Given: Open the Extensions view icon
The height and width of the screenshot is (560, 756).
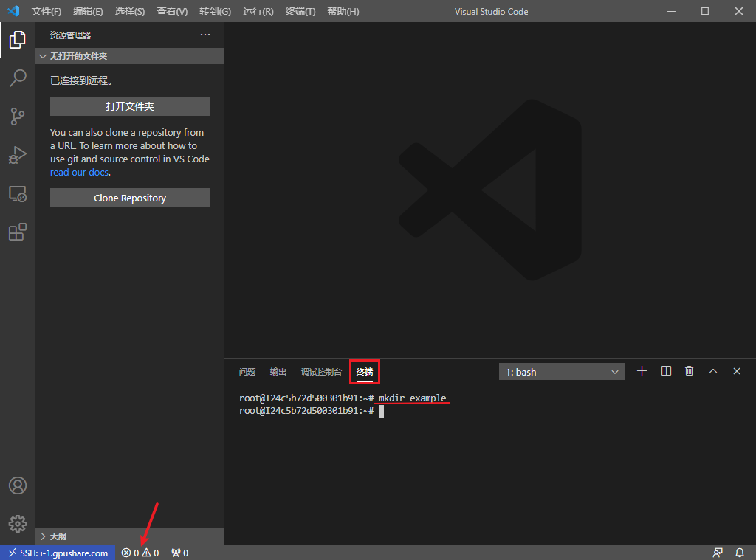Looking at the screenshot, I should coord(18,232).
